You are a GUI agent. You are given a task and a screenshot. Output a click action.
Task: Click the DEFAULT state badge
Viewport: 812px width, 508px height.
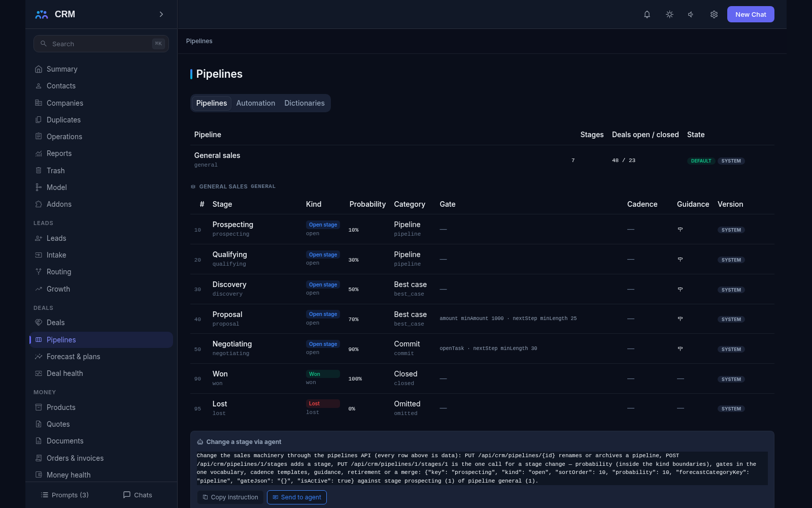tap(701, 161)
